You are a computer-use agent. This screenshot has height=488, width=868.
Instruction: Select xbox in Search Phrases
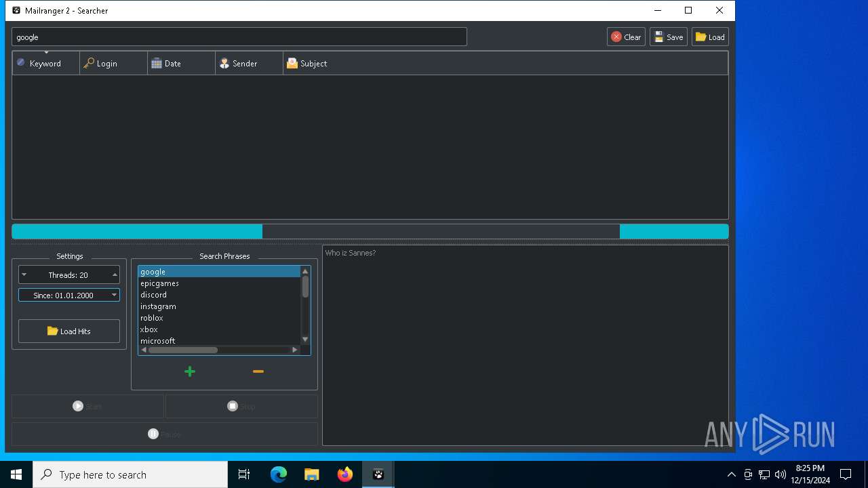(219, 329)
